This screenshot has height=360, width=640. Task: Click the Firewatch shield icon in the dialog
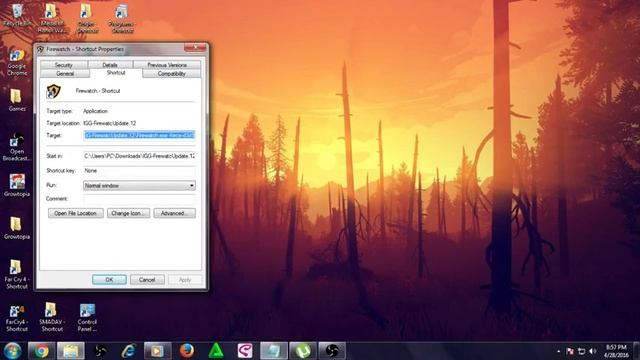point(53,91)
